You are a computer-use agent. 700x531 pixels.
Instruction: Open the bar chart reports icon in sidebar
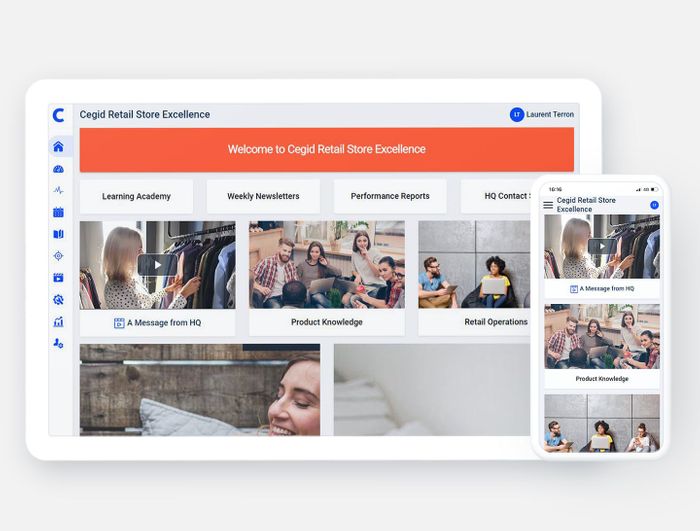[58, 322]
